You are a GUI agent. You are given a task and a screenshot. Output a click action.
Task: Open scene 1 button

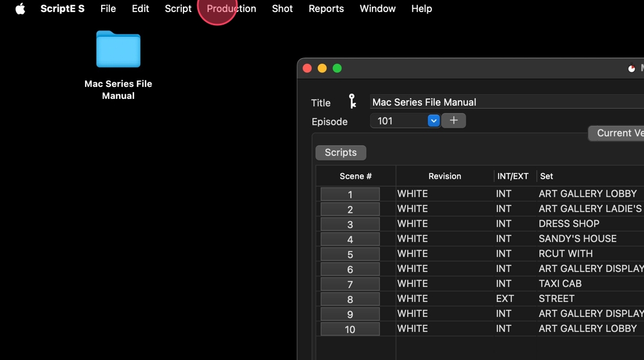(350, 194)
